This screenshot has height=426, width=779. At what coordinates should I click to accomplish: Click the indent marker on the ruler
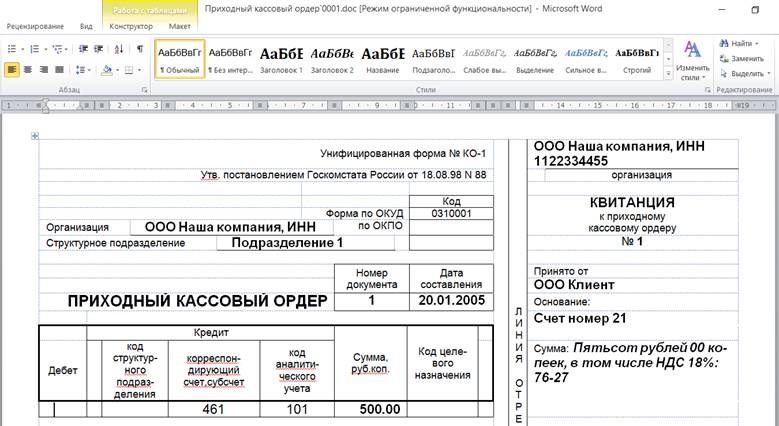[45, 105]
